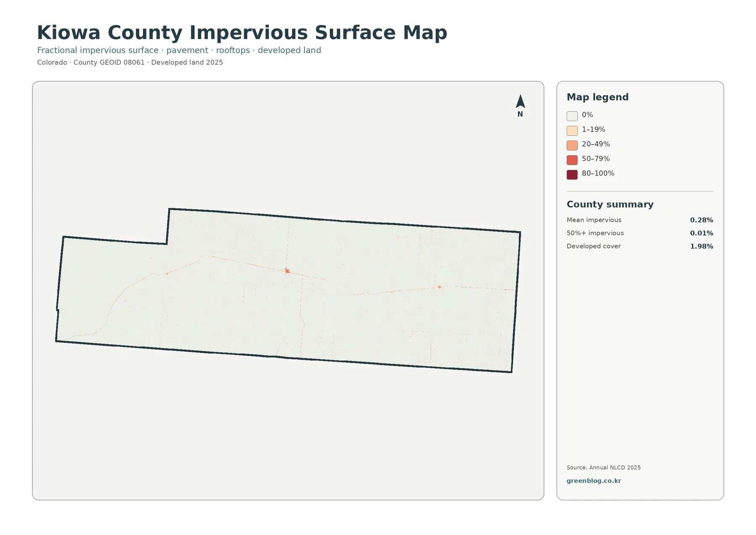Image resolution: width=756 pixels, height=535 pixels.
Task: Click the N label below compass arrow
Action: (520, 114)
